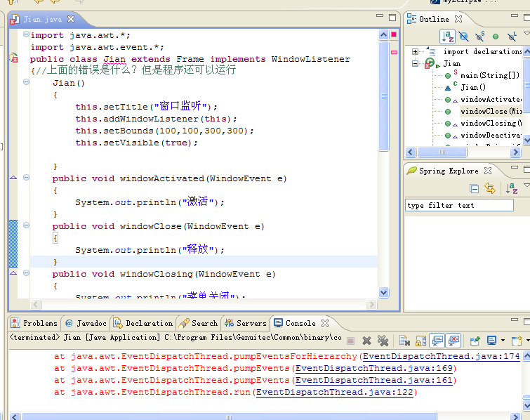
Task: Click Display Selected Console icon
Action: (x=491, y=341)
